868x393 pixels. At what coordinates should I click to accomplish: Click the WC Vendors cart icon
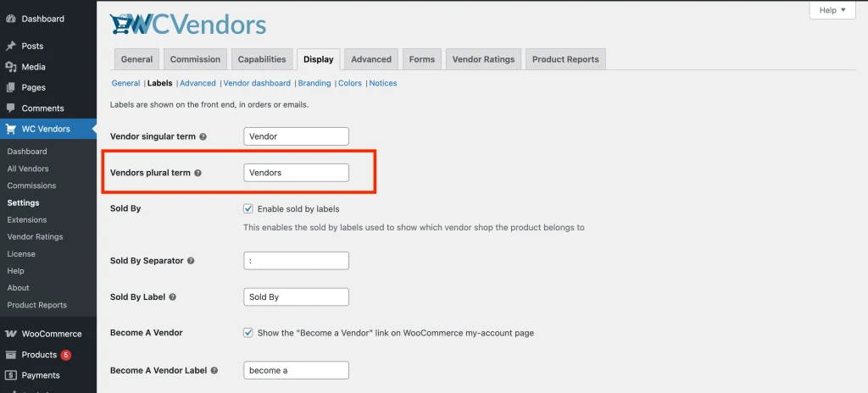click(10, 129)
